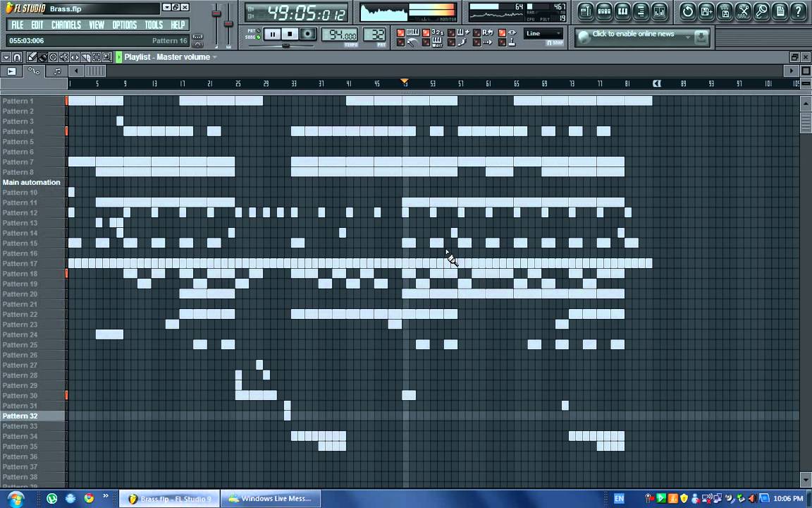The image size is (812, 508).
Task: Open the Browser window button
Action: pyautogui.click(x=641, y=11)
